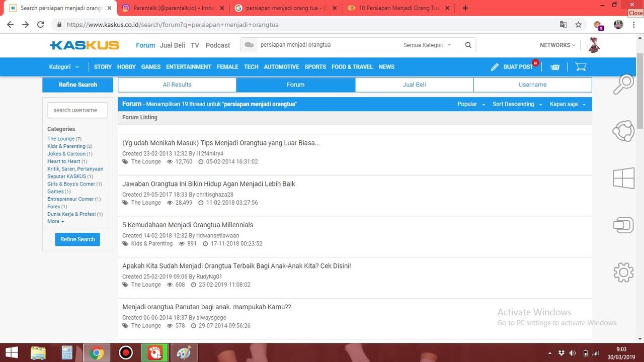Image resolution: width=644 pixels, height=362 pixels.
Task: Select SPORTS in the blue navbar
Action: 315,67
